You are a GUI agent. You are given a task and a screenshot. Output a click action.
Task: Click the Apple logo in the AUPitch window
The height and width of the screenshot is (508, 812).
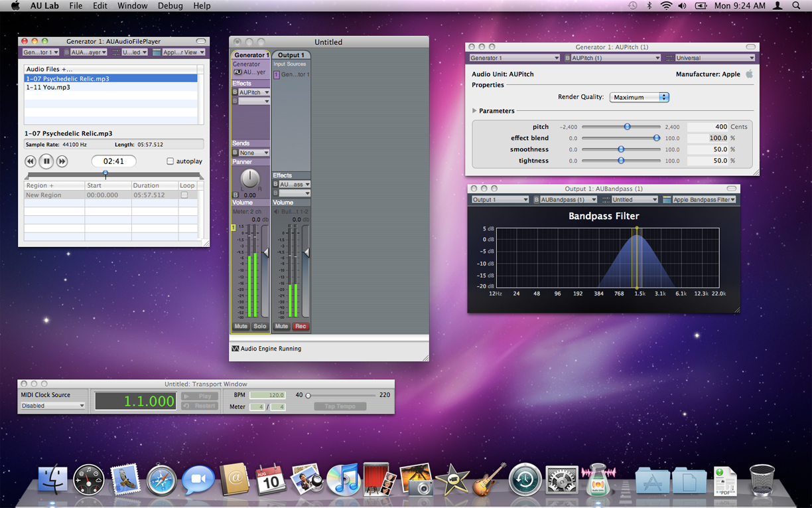(749, 74)
